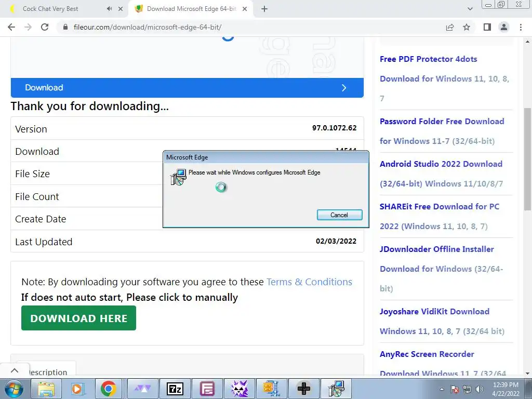This screenshot has height=399, width=532.
Task: Cancel the Microsoft Edge configuration dialog
Action: click(339, 215)
